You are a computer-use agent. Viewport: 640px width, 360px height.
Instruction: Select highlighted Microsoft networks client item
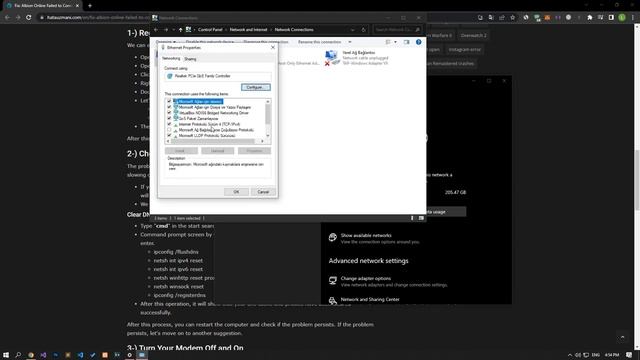[200, 101]
